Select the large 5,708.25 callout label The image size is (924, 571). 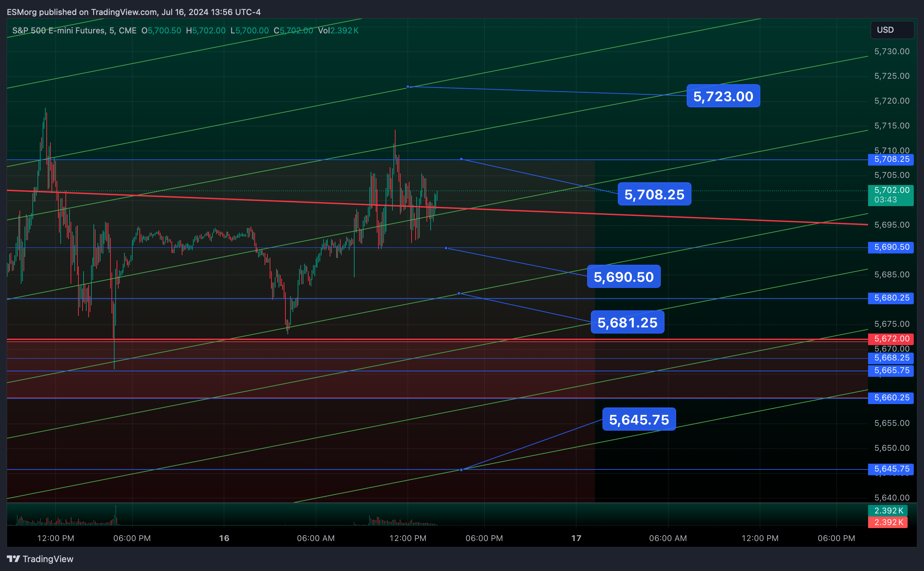[654, 194]
